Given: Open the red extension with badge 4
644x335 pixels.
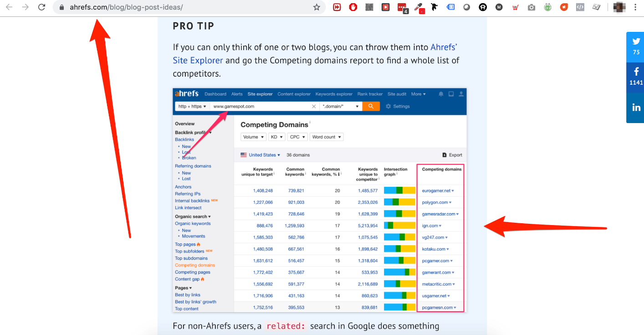Looking at the screenshot, I should click(x=402, y=8).
